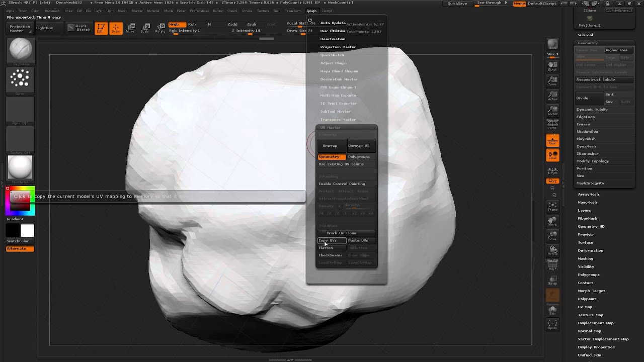Select the Move transform tool in top shelf
This screenshot has width=644, height=362.
(131, 28)
